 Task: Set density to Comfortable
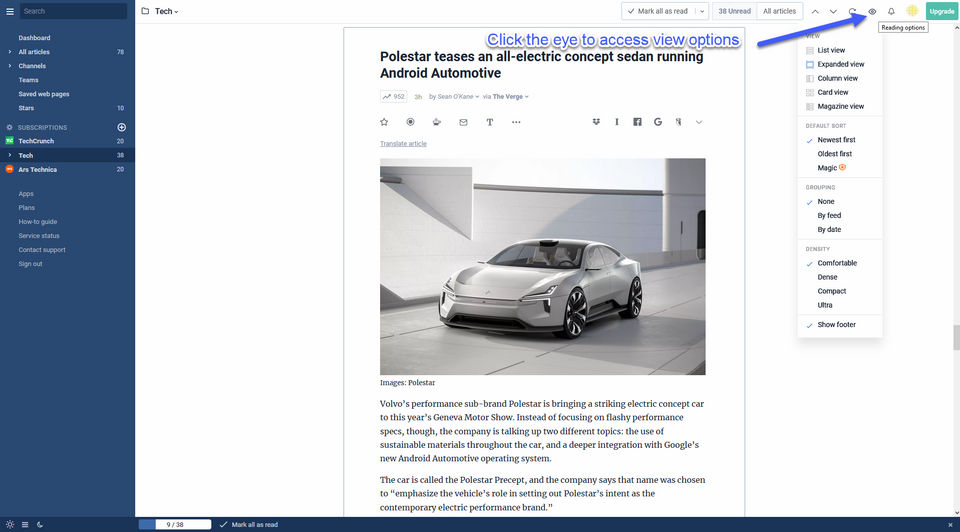tap(837, 263)
